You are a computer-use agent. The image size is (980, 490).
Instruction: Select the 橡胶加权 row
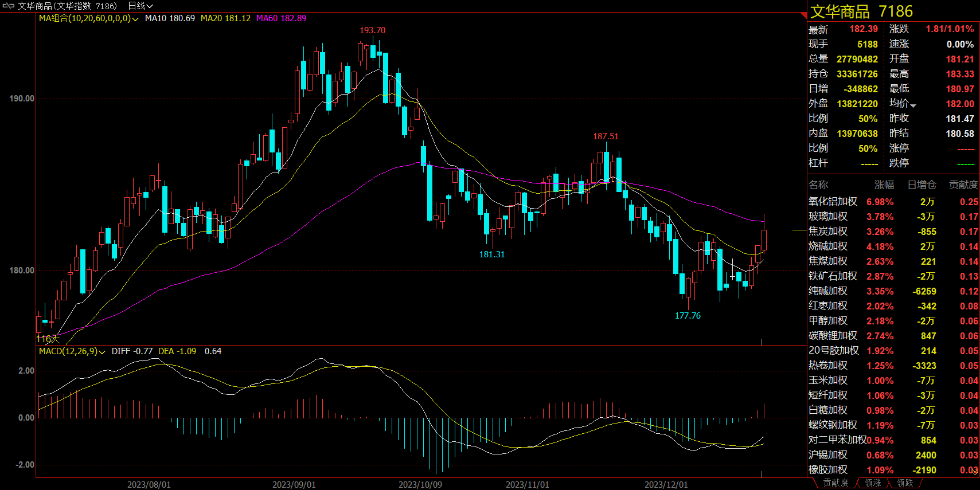(893, 470)
